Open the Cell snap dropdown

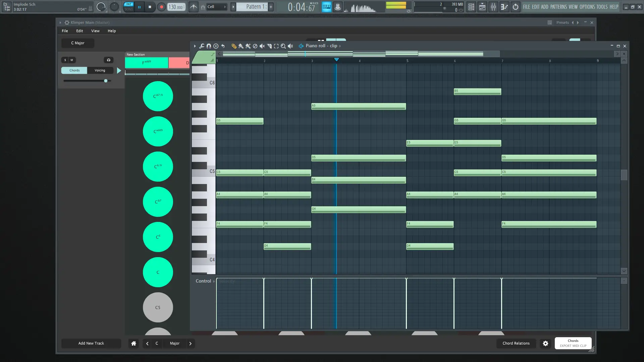pos(216,7)
